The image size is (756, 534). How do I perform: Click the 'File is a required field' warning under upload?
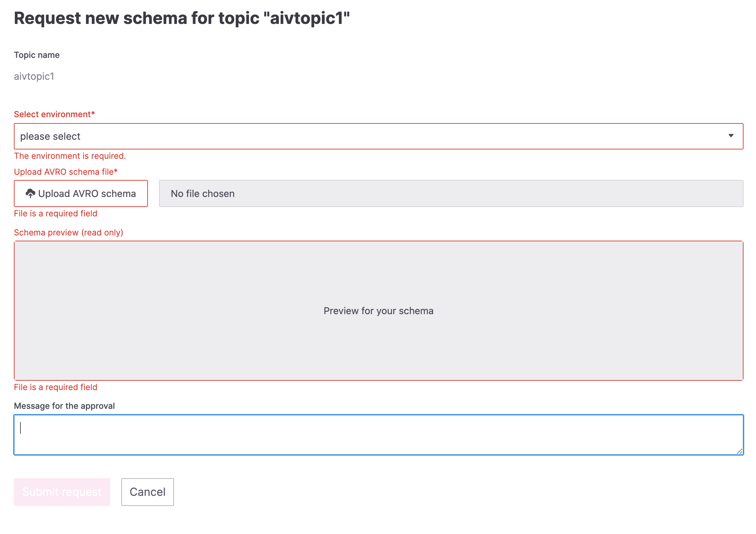click(55, 213)
